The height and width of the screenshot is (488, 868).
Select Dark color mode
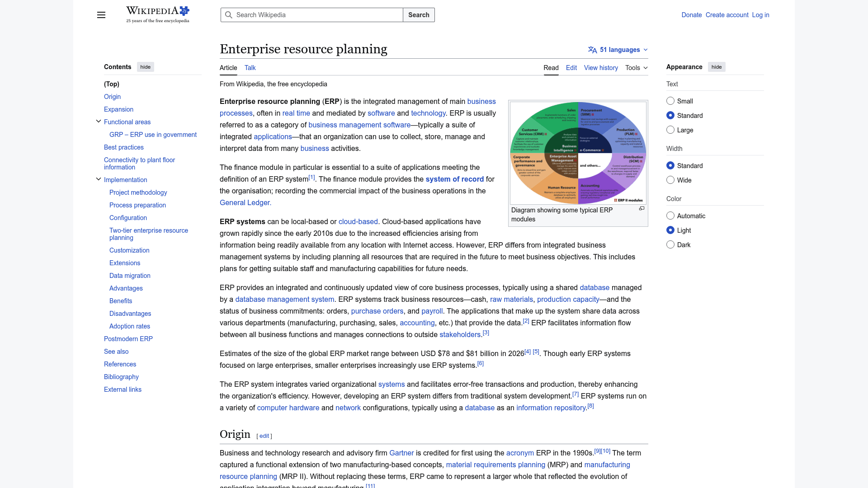[670, 244]
